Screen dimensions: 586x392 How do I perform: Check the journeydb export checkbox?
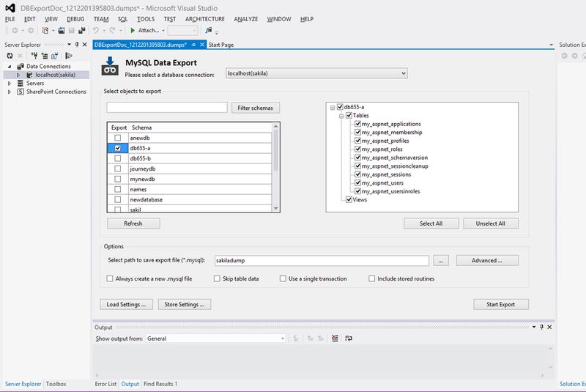click(118, 169)
